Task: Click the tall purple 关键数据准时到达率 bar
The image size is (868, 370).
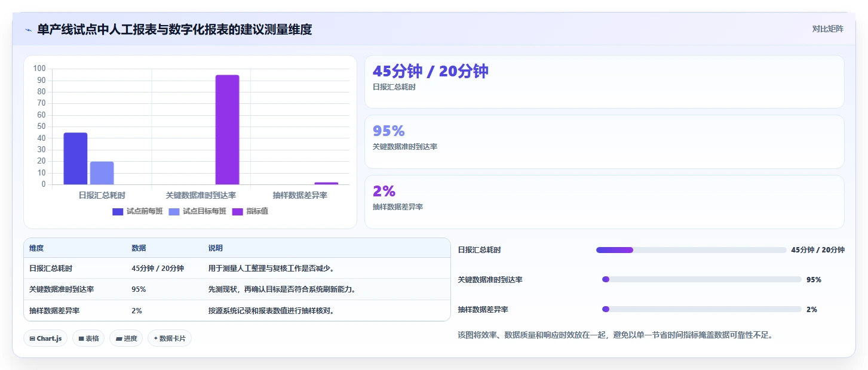Action: (x=227, y=129)
